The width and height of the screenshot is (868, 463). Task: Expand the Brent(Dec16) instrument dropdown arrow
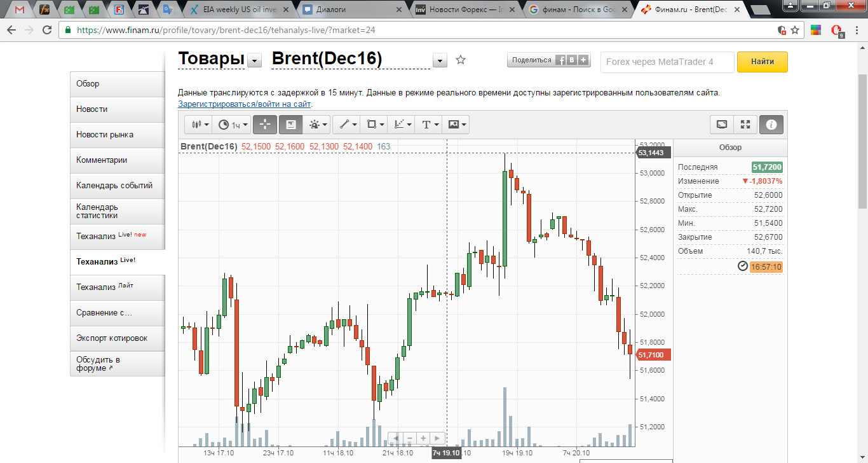[440, 60]
